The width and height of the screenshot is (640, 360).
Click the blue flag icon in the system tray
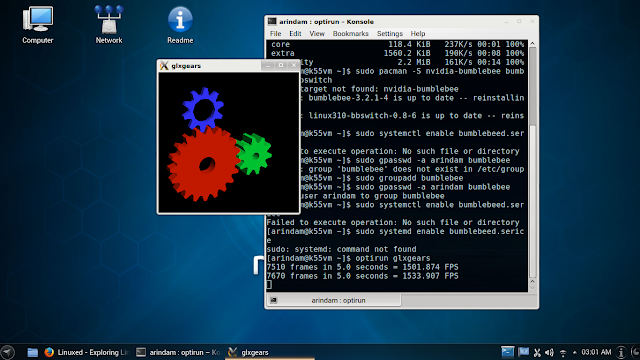[523, 352]
